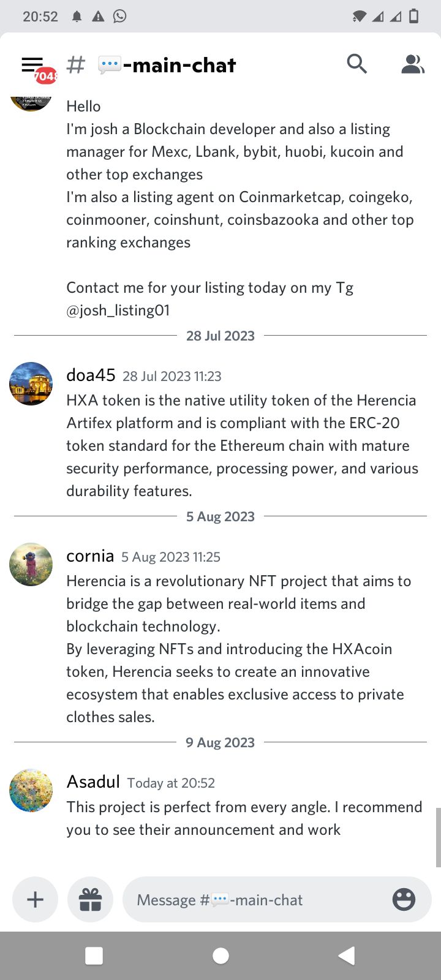
Task: Open doa45's avatar
Action: tap(31, 383)
